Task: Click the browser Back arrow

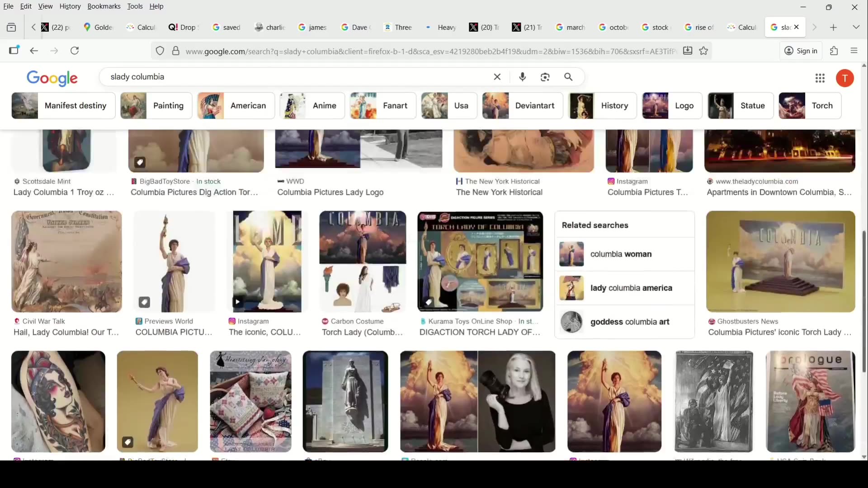Action: click(x=34, y=51)
